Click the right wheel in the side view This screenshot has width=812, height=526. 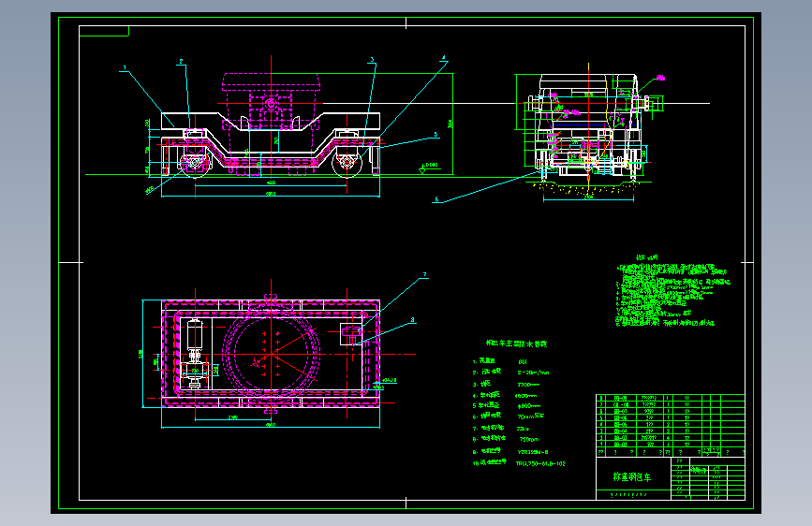347,163
